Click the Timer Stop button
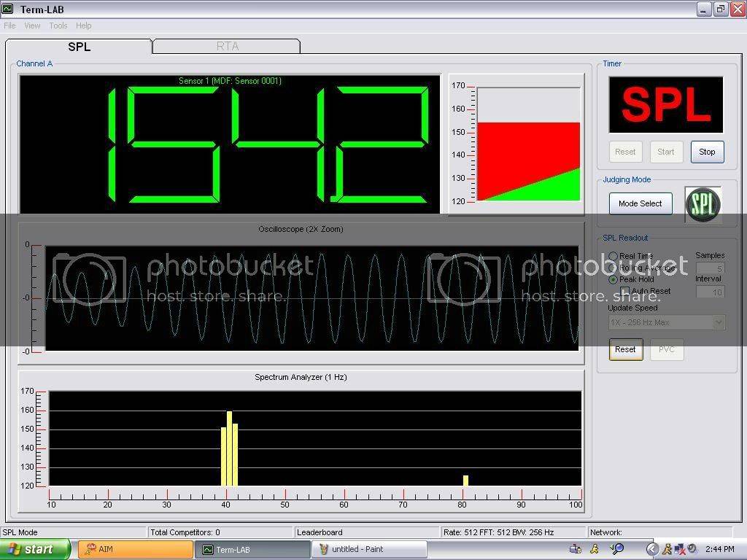 click(707, 152)
